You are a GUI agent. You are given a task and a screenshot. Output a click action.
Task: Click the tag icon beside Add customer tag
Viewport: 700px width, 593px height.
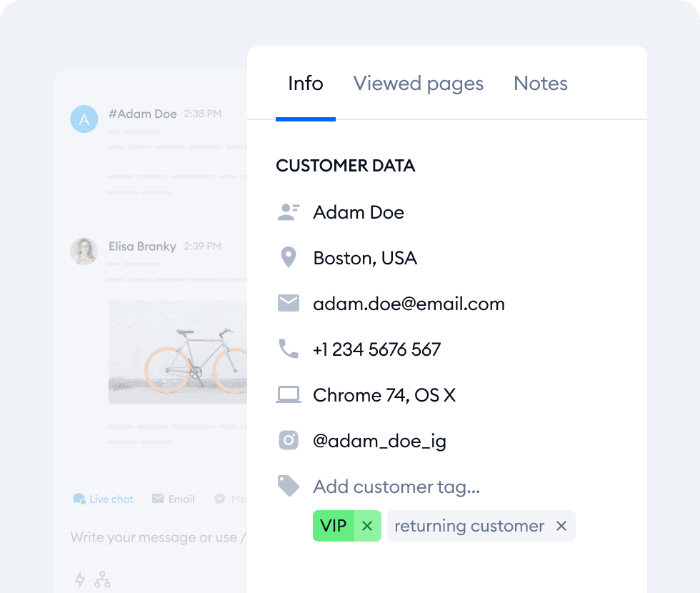[289, 486]
